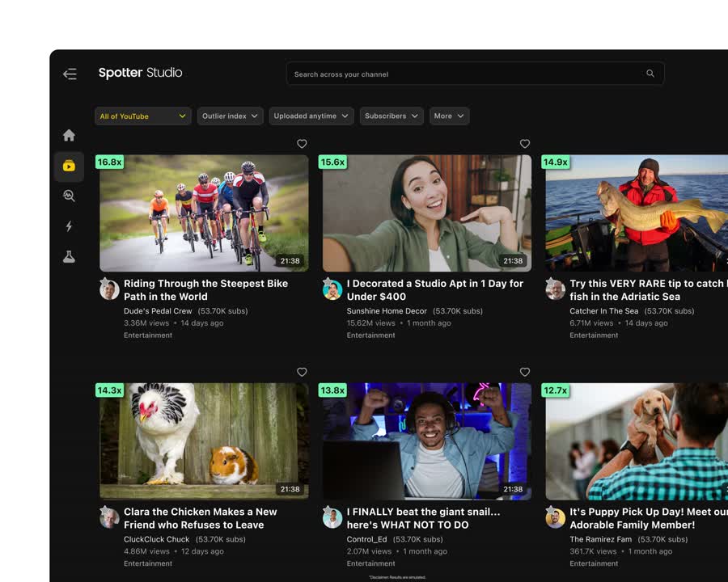Click the 12 days ago upload date
This screenshot has height=582, width=728.
point(202,551)
